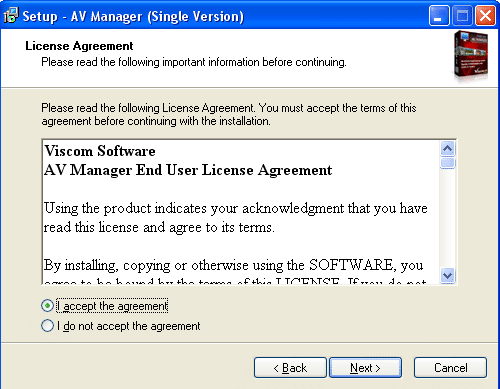Click the disabled maximize button
Viewport: 500px width, 389px height.
coord(462,16)
